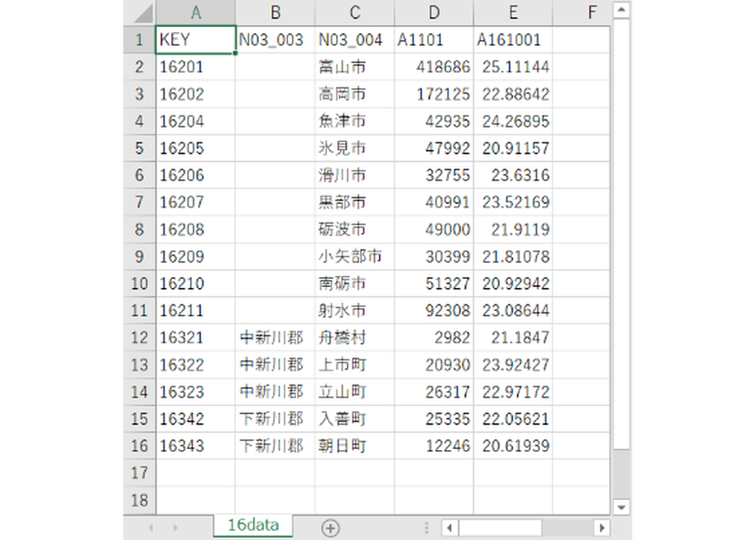Select row 1 header
The width and height of the screenshot is (756, 540).
click(x=139, y=39)
